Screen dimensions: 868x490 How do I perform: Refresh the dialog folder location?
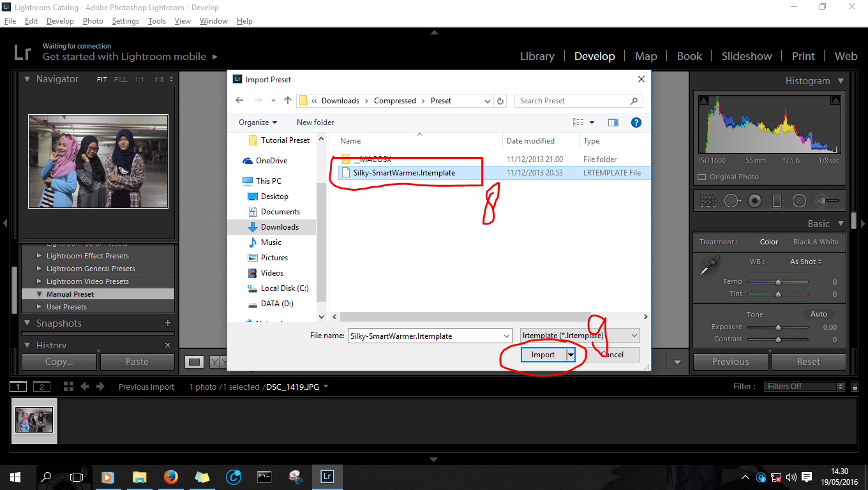click(x=501, y=101)
